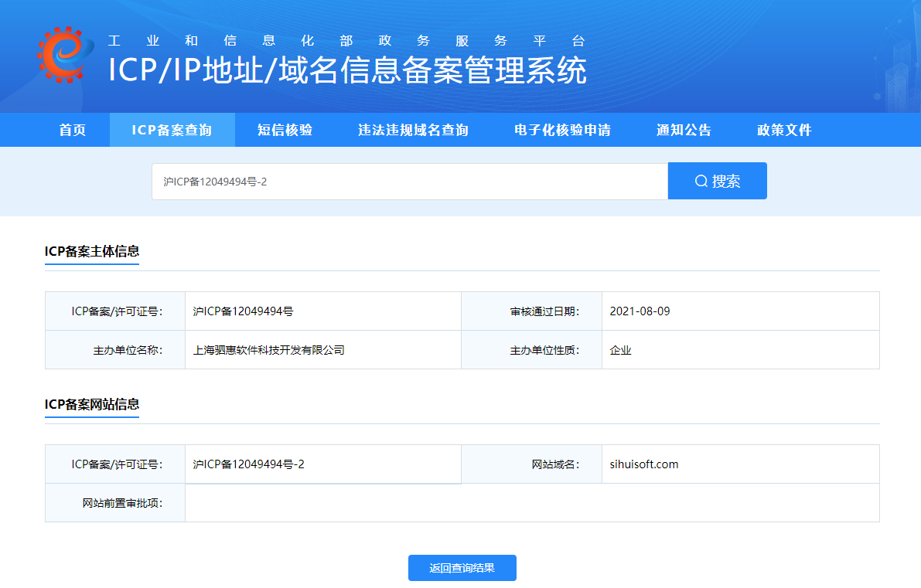Open the 通知公告 notices tab
Viewport: 921px width, 588px height.
coord(684,130)
